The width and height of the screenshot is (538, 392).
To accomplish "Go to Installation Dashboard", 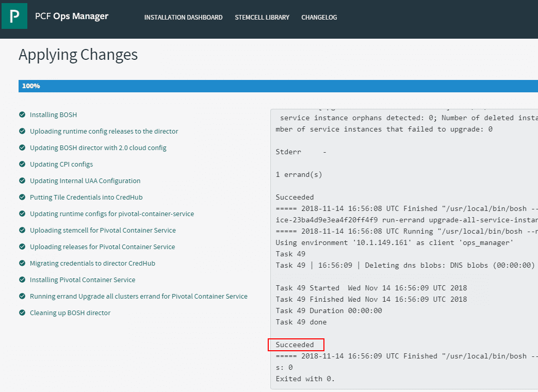I will pos(183,17).
